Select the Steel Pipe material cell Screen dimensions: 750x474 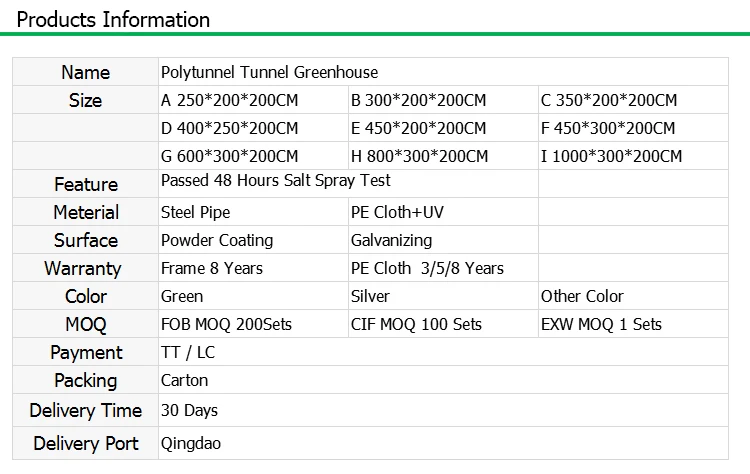pyautogui.click(x=196, y=212)
